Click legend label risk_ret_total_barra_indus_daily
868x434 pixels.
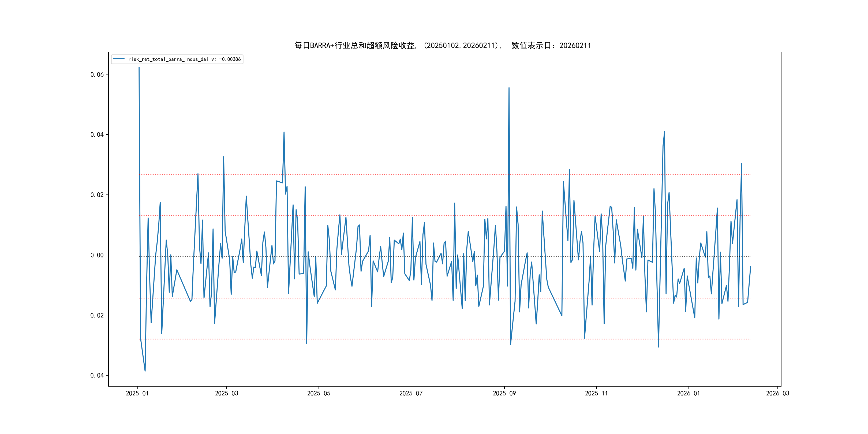tap(184, 59)
